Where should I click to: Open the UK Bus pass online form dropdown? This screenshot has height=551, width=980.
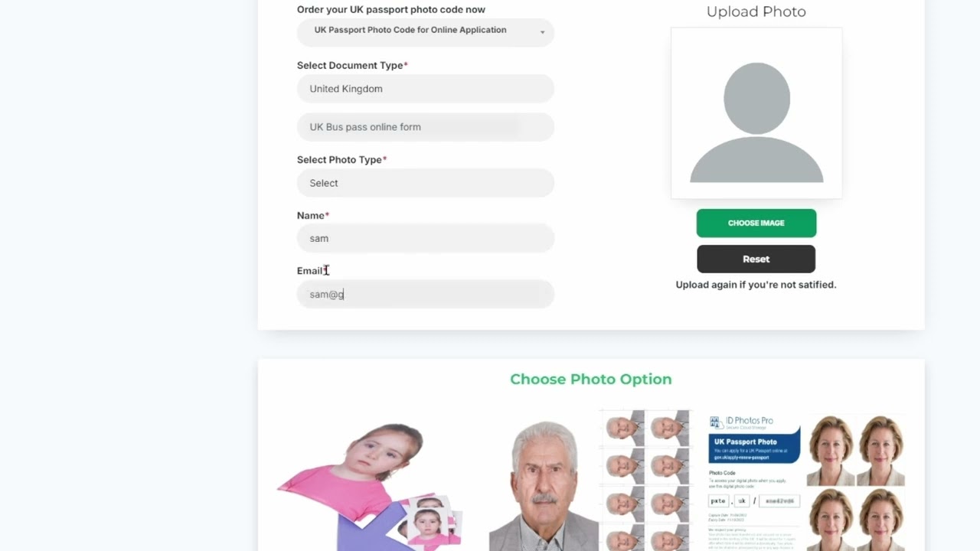tap(425, 127)
